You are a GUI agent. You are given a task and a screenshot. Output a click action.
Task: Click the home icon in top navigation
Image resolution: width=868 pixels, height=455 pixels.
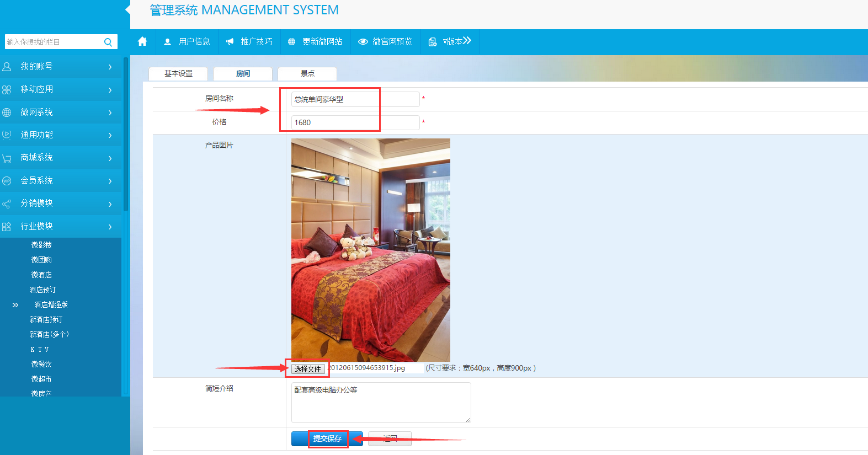tap(142, 41)
